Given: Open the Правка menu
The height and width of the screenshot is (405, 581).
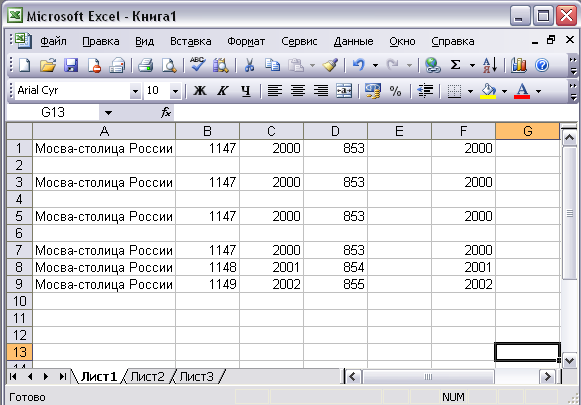Looking at the screenshot, I should [x=101, y=41].
